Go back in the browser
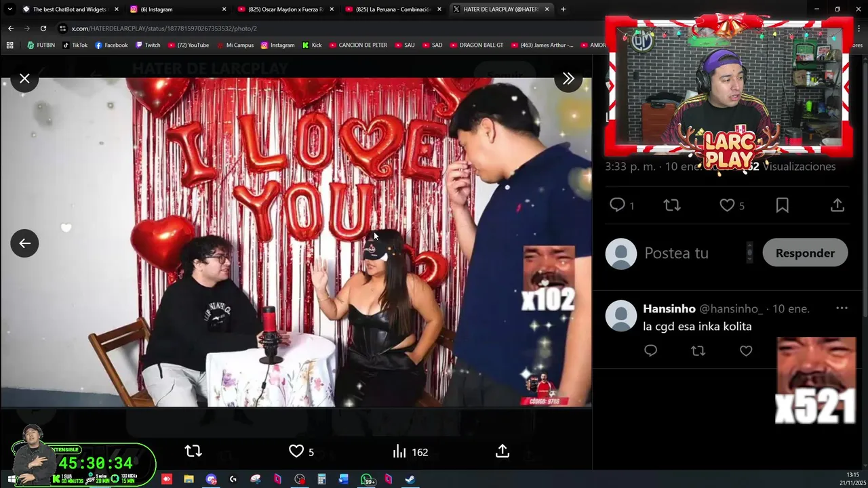 pos(10,28)
